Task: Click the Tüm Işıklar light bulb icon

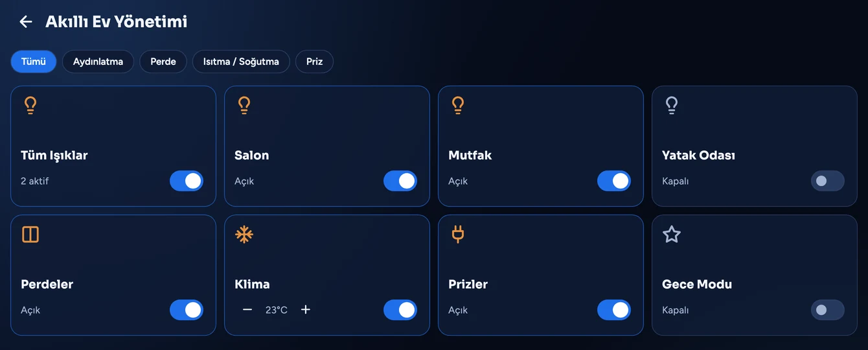Action: coord(30,105)
